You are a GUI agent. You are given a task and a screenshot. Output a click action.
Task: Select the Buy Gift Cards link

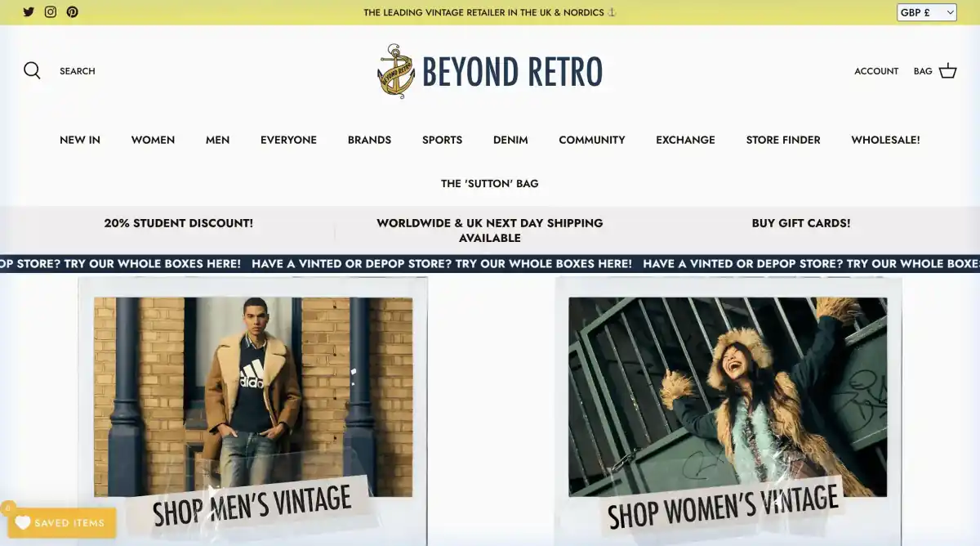pos(800,223)
